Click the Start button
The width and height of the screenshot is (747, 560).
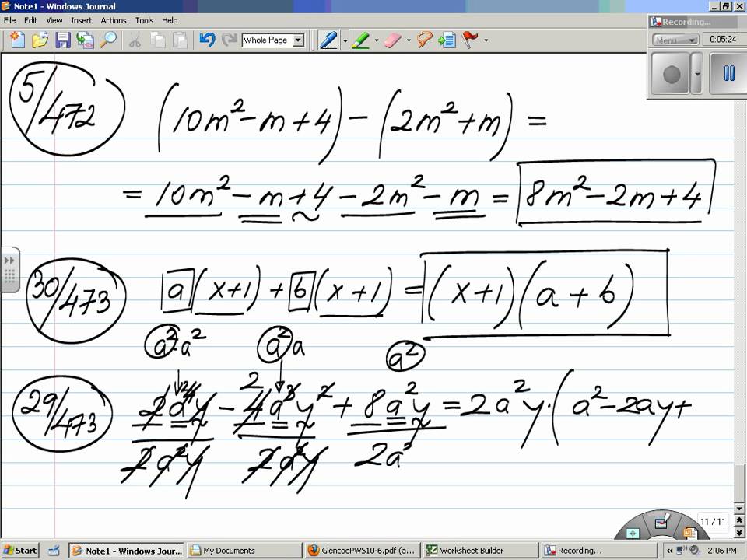click(x=19, y=551)
